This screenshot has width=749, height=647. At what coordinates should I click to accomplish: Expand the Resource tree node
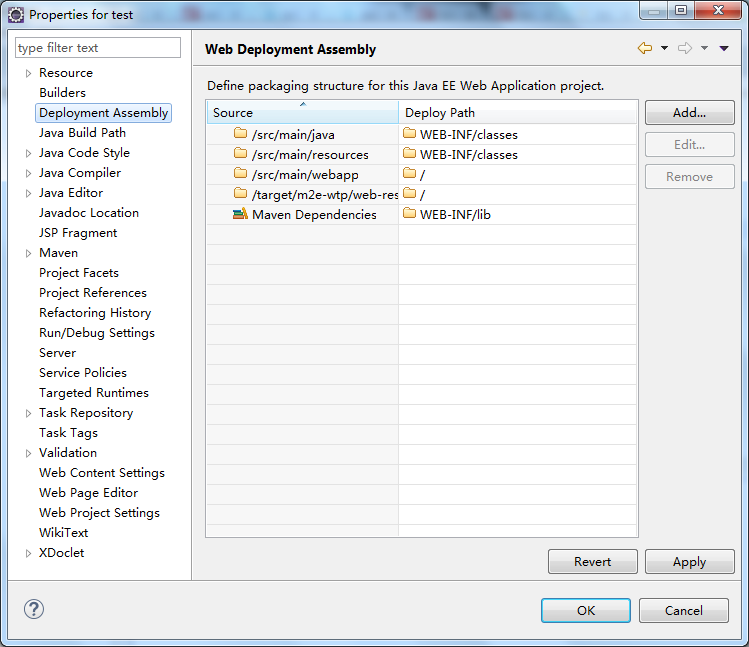coord(28,73)
